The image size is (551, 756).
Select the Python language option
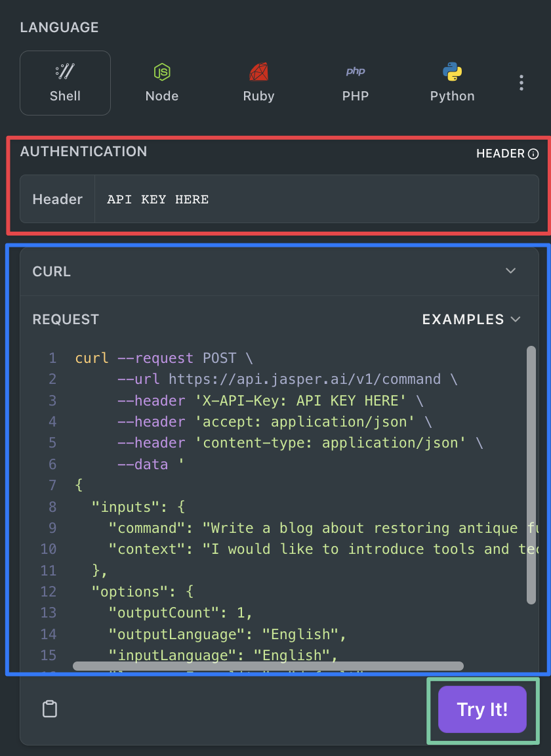tap(452, 83)
